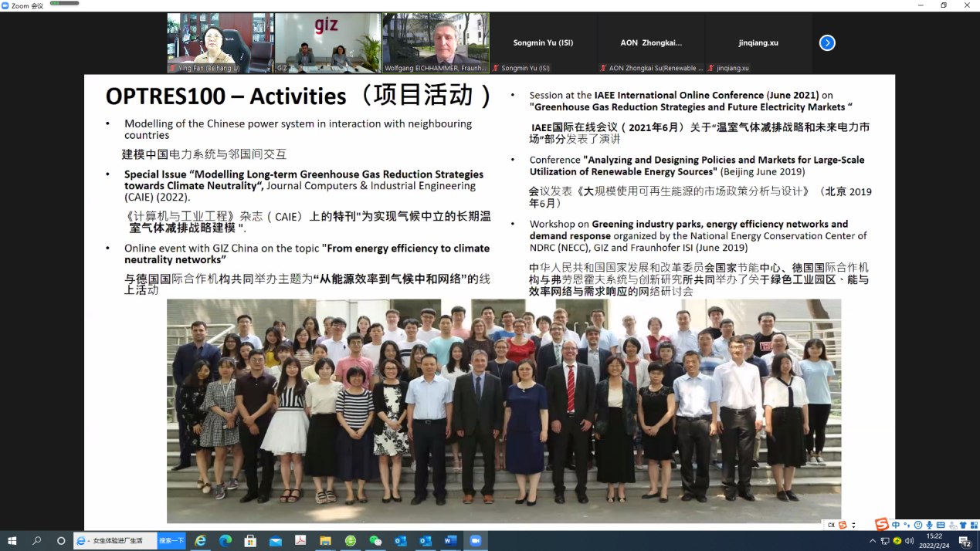
Task: Open WeChat from the taskbar
Action: (x=375, y=541)
